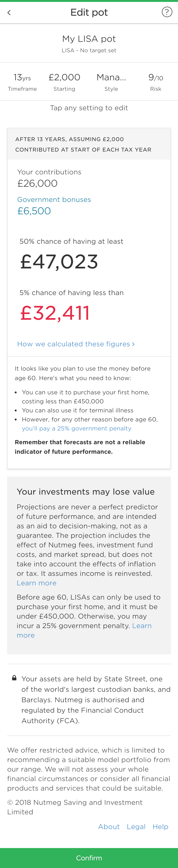This screenshot has width=178, height=868.
Task: Tap the red £32,411 amount
Action: tap(55, 313)
